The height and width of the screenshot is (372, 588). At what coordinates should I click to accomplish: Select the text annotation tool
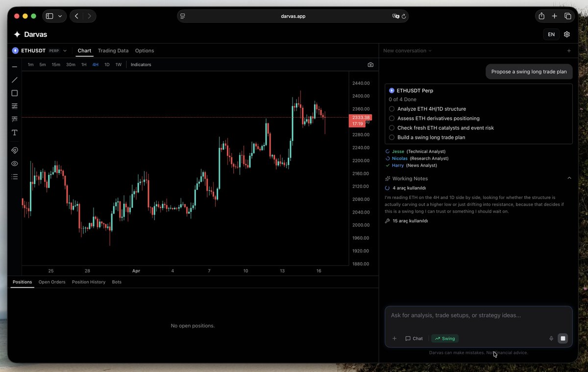tap(14, 133)
